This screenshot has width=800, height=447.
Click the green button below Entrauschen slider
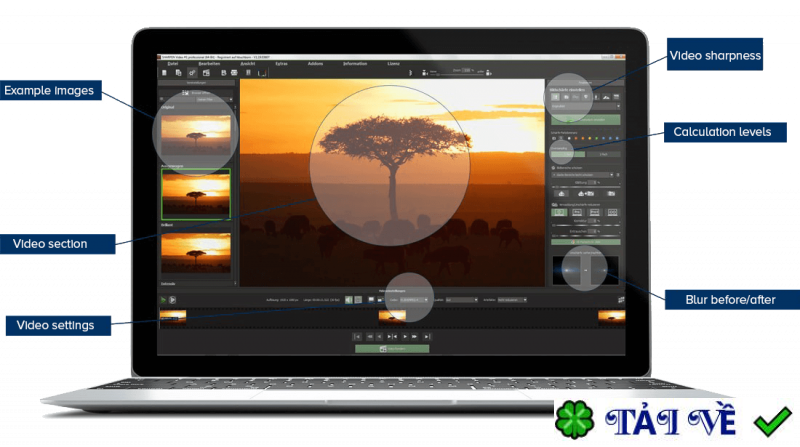point(586,242)
